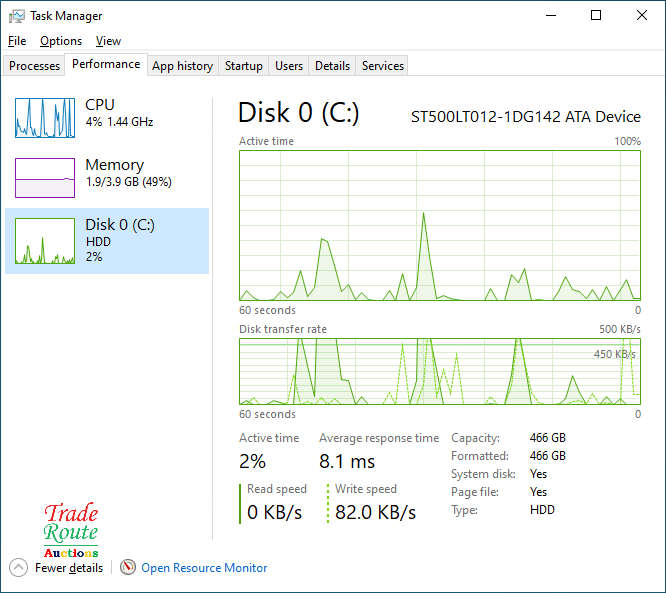Open Resource Monitor link
The image size is (666, 593).
pos(204,568)
